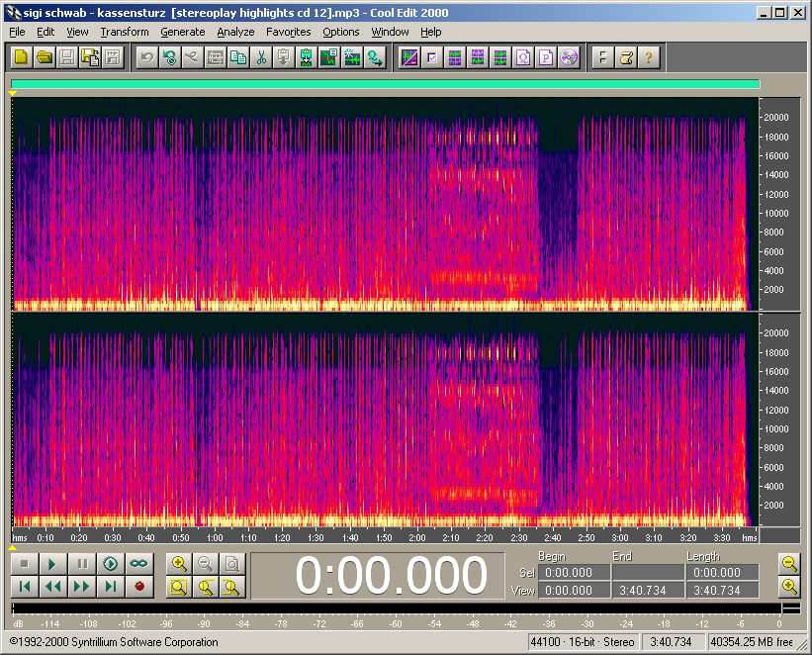Click the scissors Cut icon

click(261, 57)
